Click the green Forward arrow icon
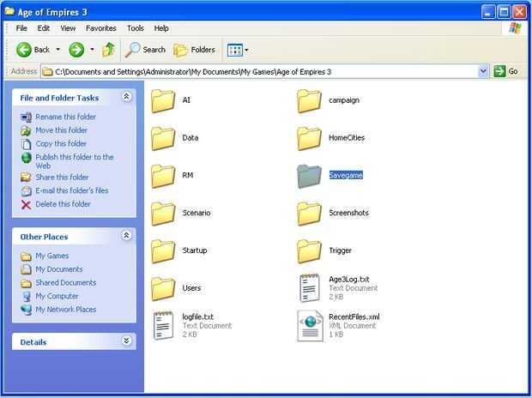Image resolution: width=532 pixels, height=398 pixels. tap(76, 50)
